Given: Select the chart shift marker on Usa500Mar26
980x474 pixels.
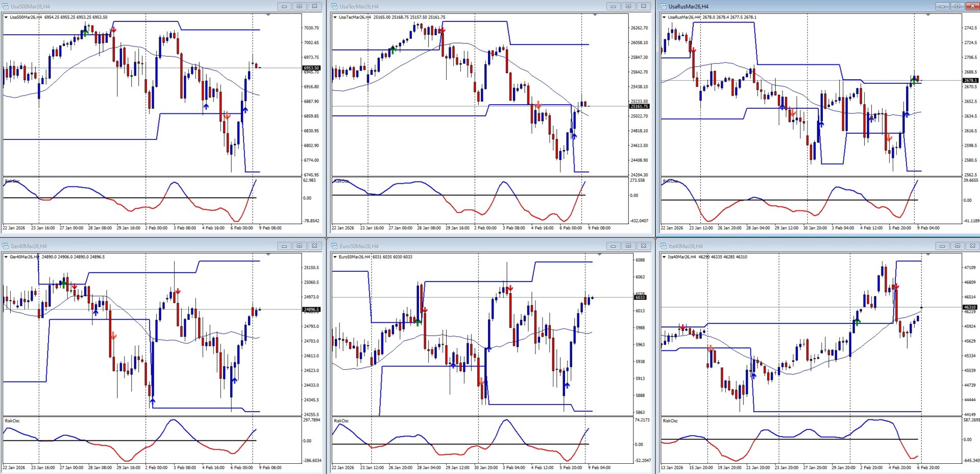Looking at the screenshot, I should 268,15.
